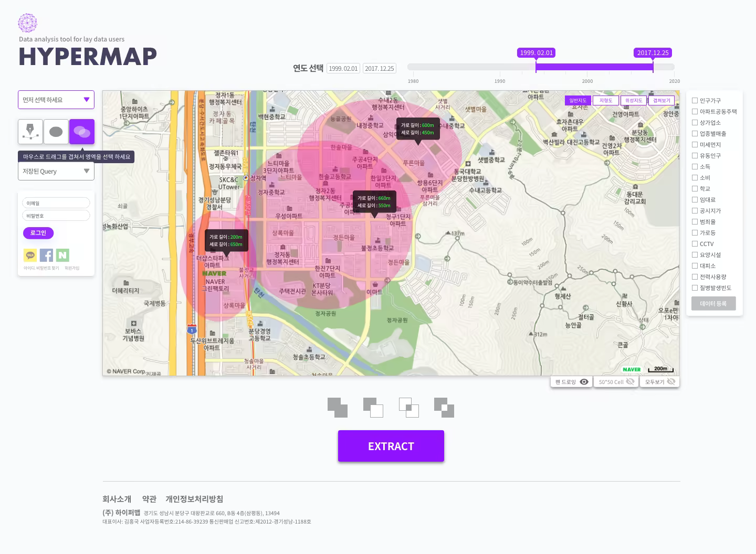Click the intersect boolean operation icon
756x554 pixels.
pyautogui.click(x=408, y=408)
